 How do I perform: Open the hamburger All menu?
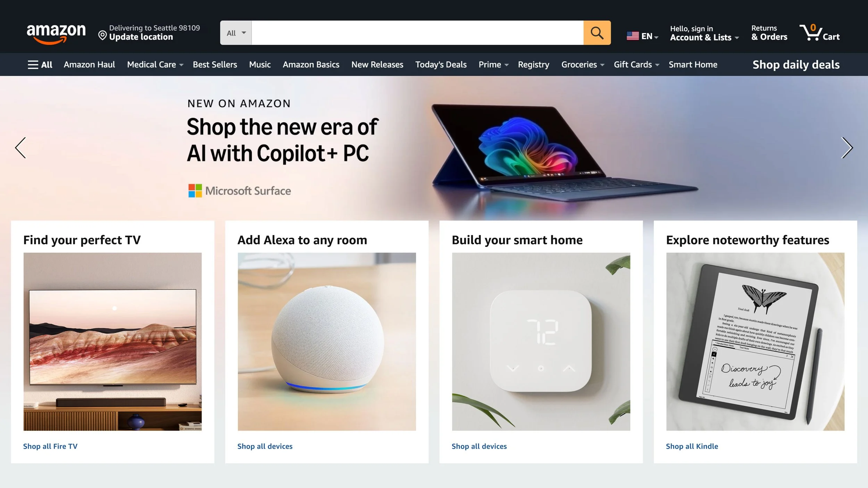[x=40, y=65]
